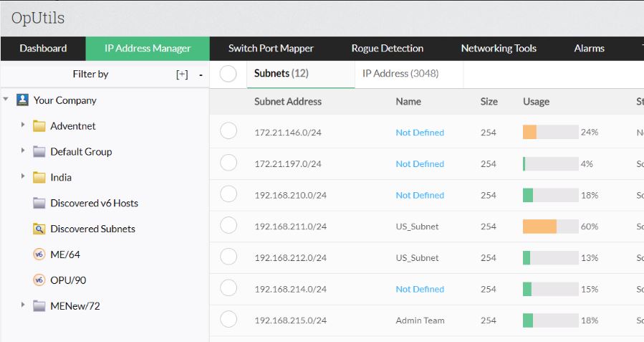This screenshot has width=644, height=342.
Task: Click the Adventnet yellow folder icon
Action: [39, 125]
